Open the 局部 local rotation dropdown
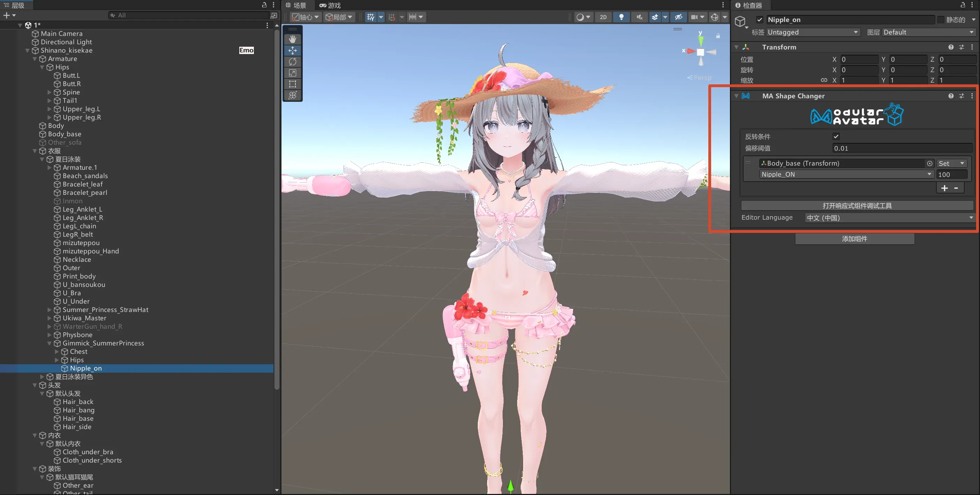The height and width of the screenshot is (495, 980). pyautogui.click(x=339, y=17)
